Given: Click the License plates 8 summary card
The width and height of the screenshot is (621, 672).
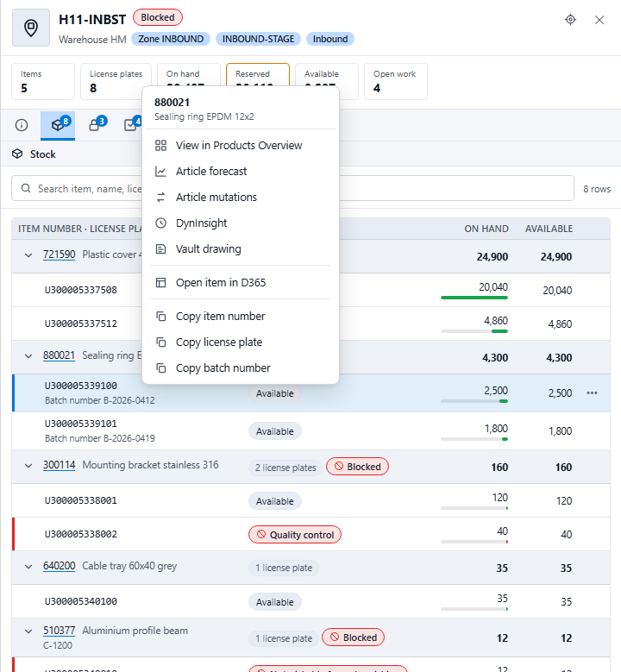Looking at the screenshot, I should pyautogui.click(x=116, y=81).
